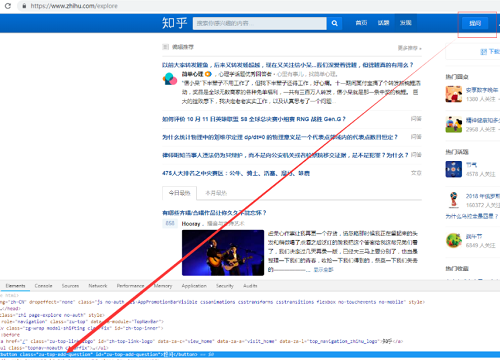Click the guitar performers answer thumbnail
This screenshot has height=360, width=500.
click(223, 253)
